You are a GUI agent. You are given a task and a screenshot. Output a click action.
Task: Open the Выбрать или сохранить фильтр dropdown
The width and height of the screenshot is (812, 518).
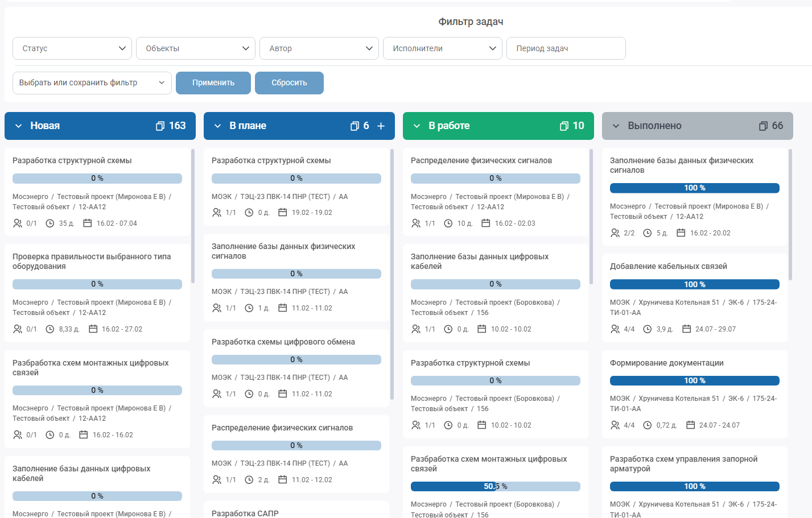point(92,83)
